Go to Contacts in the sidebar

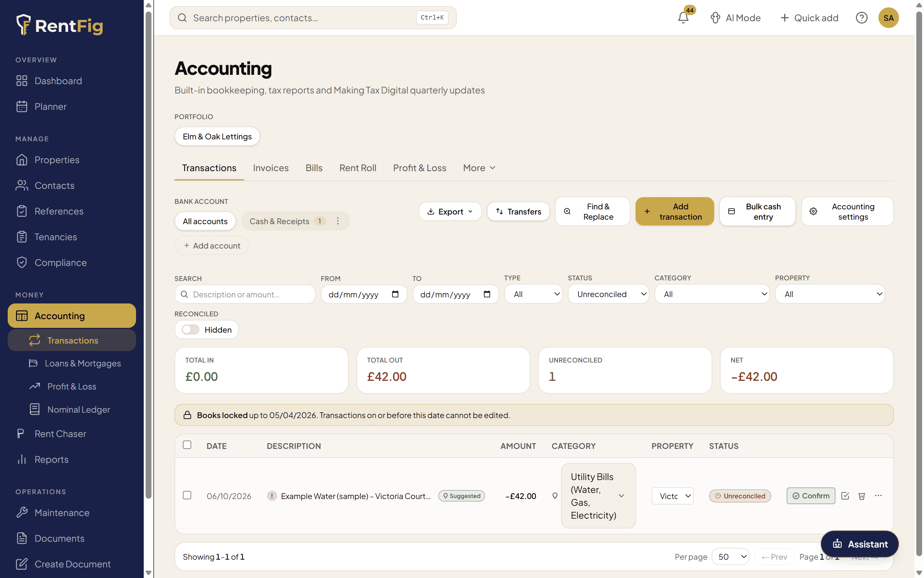(72, 185)
